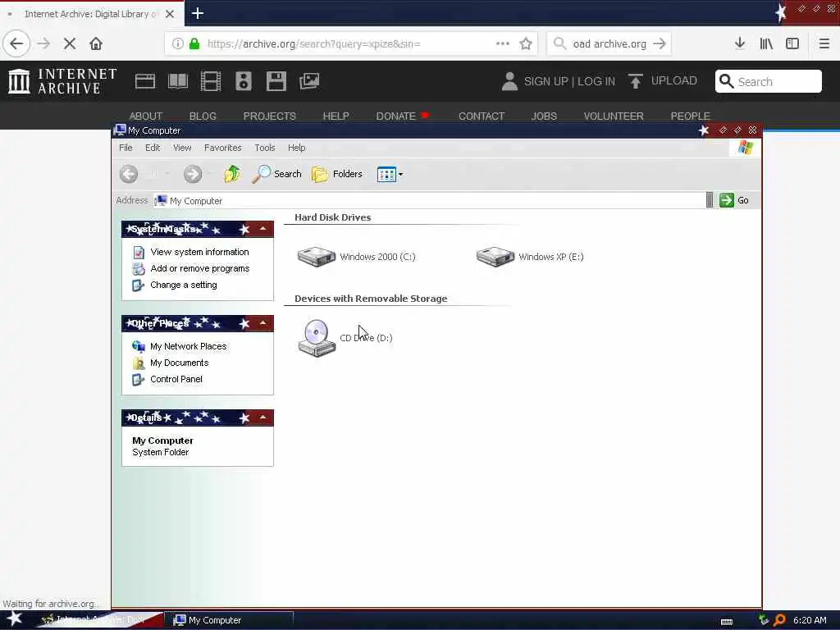Image resolution: width=840 pixels, height=630 pixels.
Task: Open My Documents link
Action: 179,363
